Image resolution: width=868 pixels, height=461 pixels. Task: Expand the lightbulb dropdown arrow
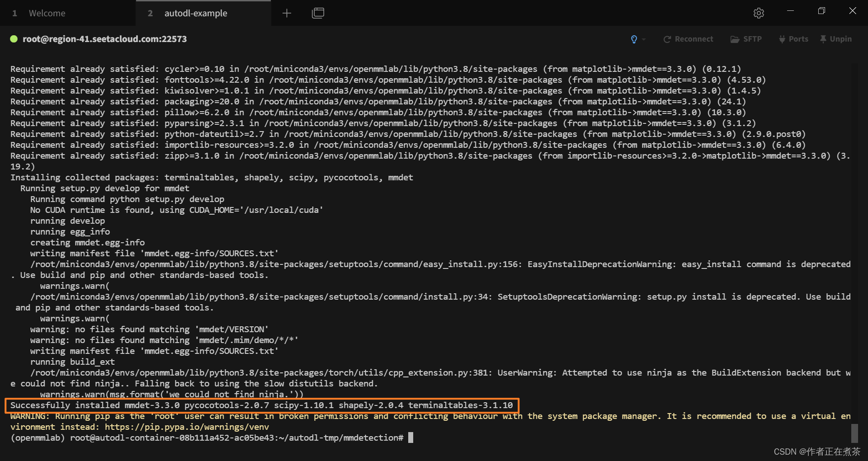(x=644, y=39)
